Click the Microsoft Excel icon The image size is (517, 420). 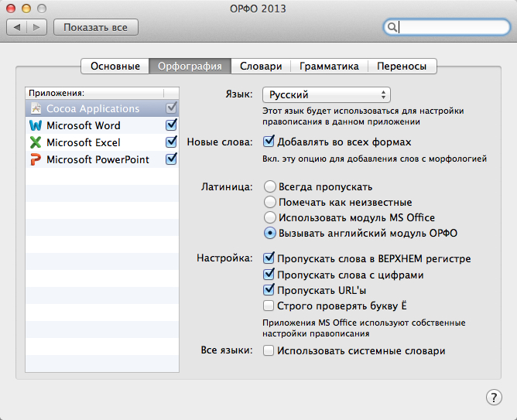[x=36, y=142]
